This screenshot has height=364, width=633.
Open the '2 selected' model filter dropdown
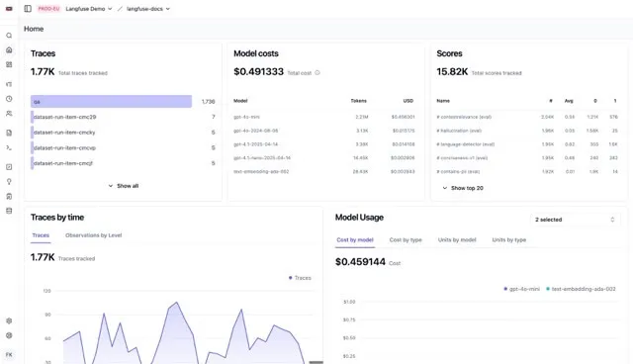[575, 220]
